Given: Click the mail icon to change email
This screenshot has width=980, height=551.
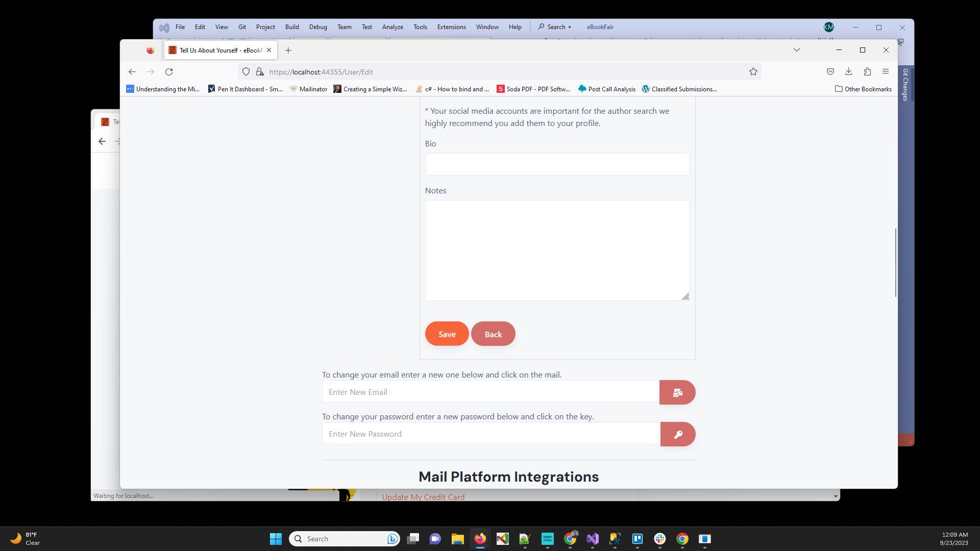Looking at the screenshot, I should [677, 392].
